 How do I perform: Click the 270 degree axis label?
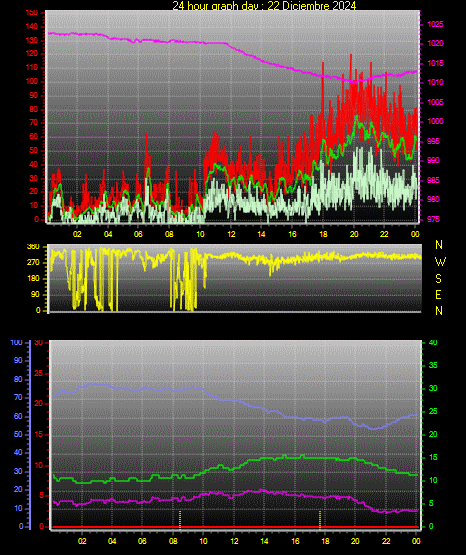pyautogui.click(x=33, y=263)
